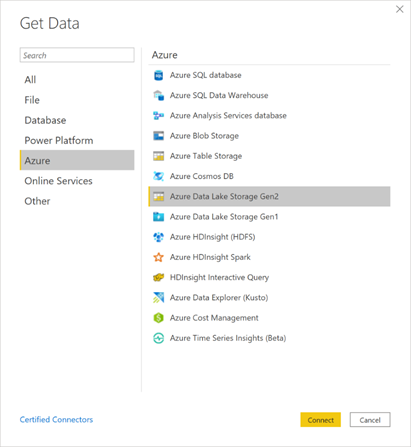411x447 pixels.
Task: Click the Azure SQL database icon
Action: (158, 75)
